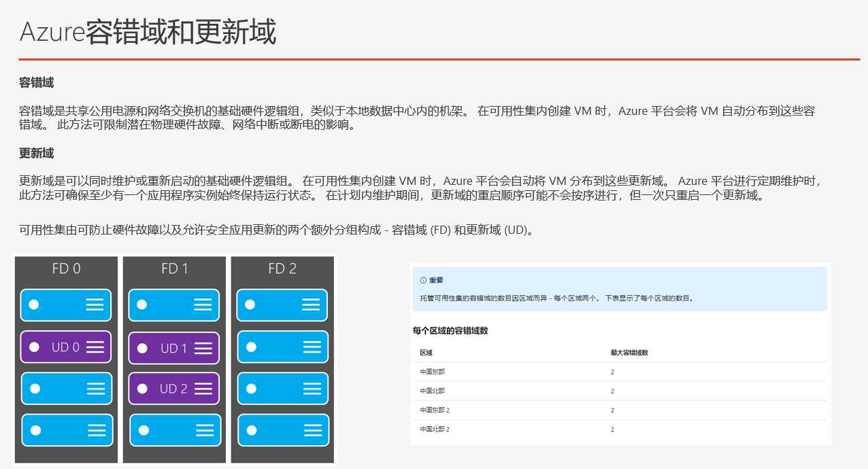Select the bottom blue server in FD 2 rack
This screenshot has width=868, height=469.
[x=282, y=430]
